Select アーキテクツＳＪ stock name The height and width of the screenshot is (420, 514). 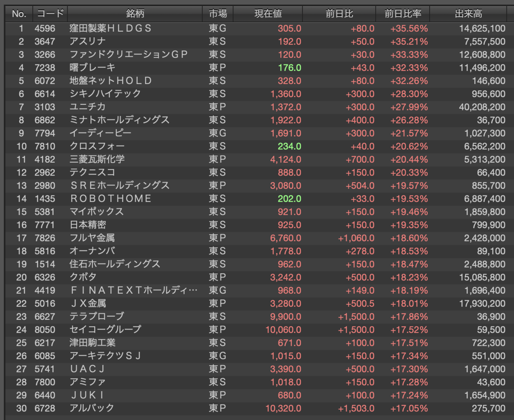click(x=105, y=355)
